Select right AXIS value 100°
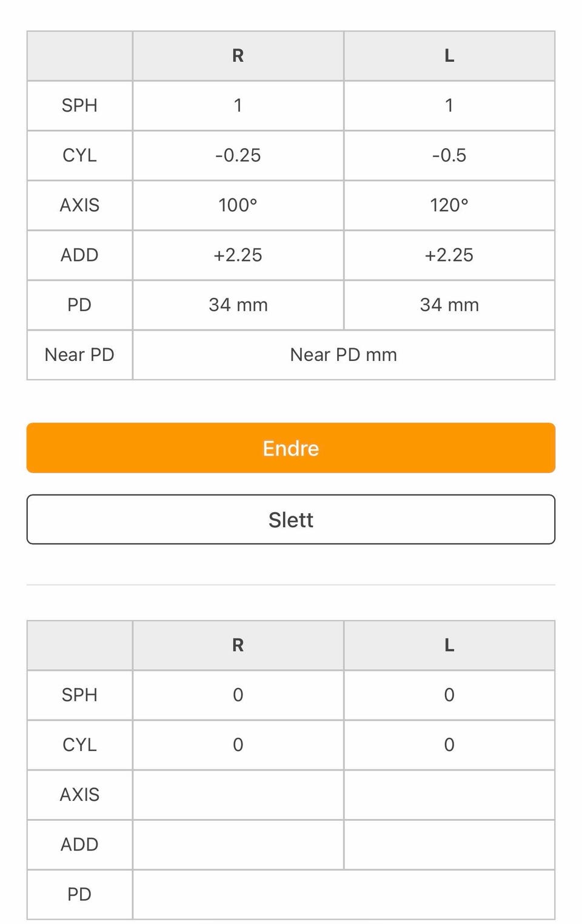This screenshot has width=582, height=924. click(x=238, y=205)
